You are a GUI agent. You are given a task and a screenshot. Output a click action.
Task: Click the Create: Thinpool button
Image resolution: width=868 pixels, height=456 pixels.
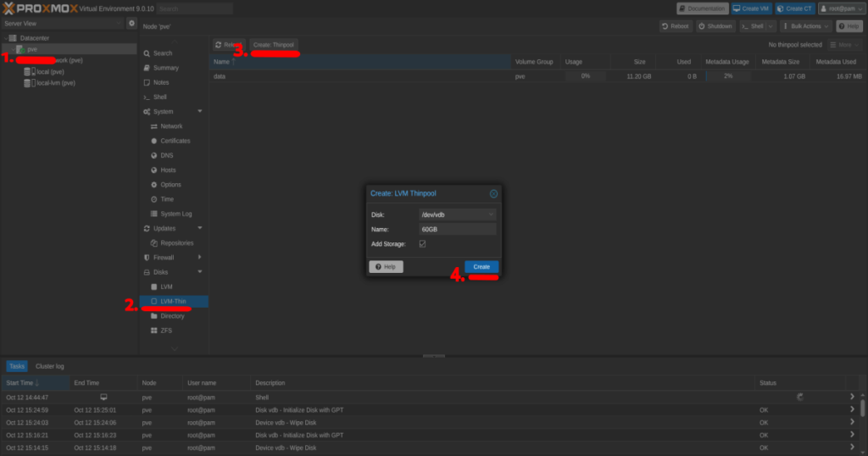point(273,44)
